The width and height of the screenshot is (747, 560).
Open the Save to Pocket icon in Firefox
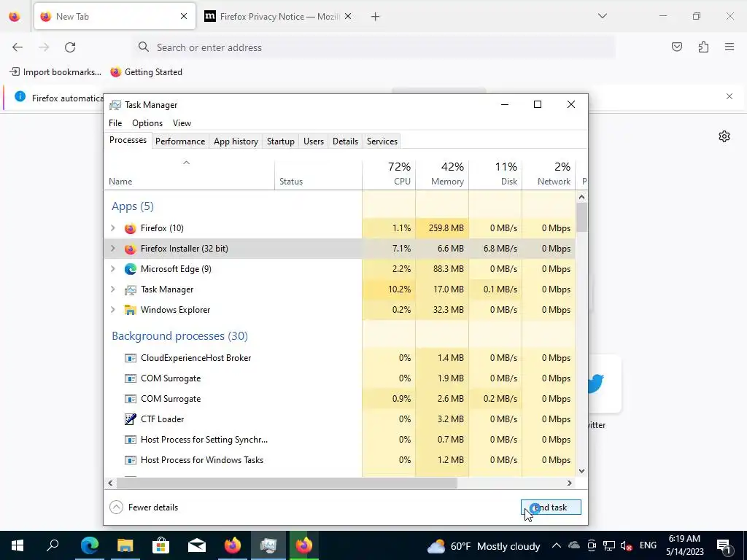tap(677, 47)
